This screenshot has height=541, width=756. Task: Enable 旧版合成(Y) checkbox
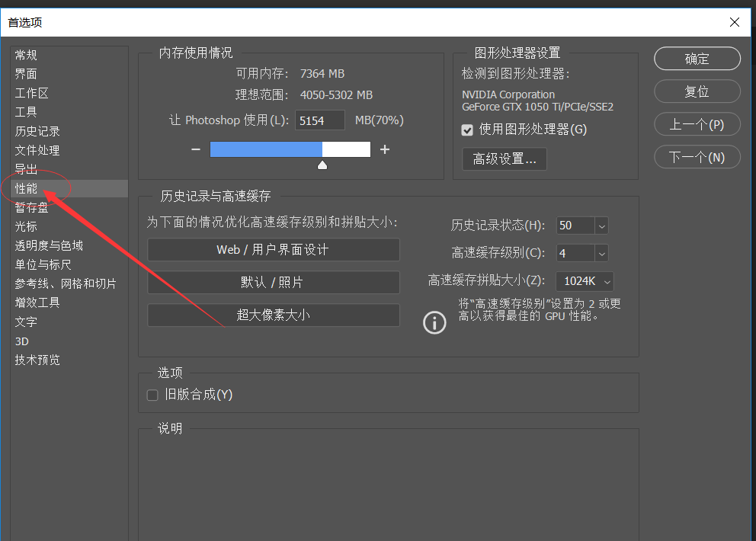point(152,395)
